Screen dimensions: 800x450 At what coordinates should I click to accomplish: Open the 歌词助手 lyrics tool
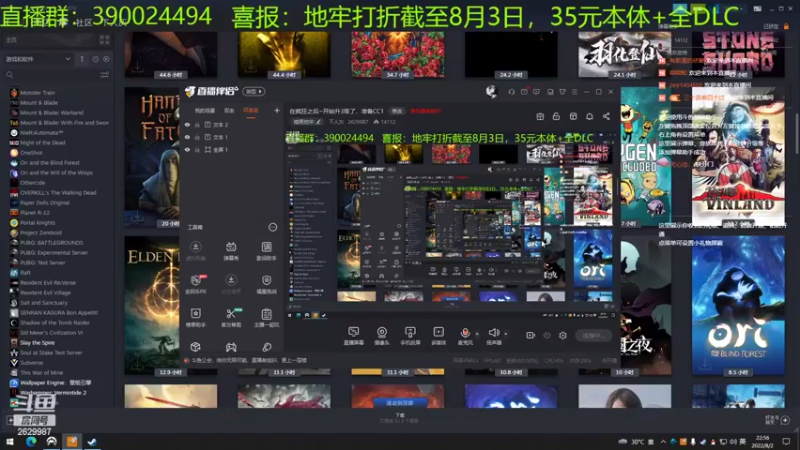click(266, 251)
